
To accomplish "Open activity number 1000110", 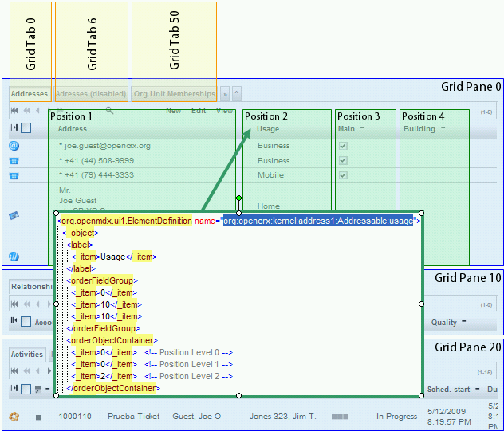I will (75, 416).
